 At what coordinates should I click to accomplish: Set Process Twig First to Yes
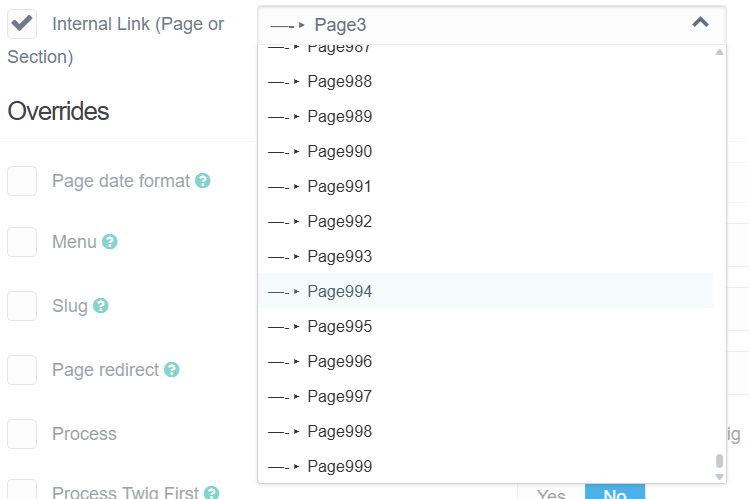coord(551,492)
